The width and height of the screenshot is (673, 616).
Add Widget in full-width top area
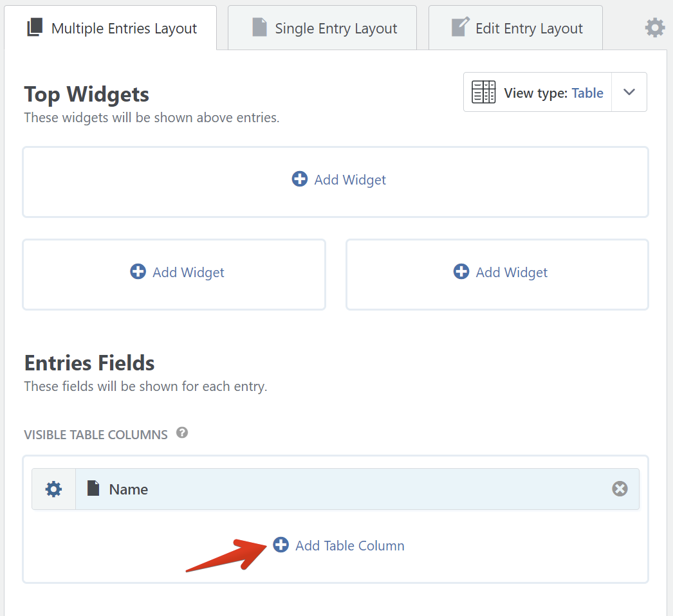tap(339, 180)
